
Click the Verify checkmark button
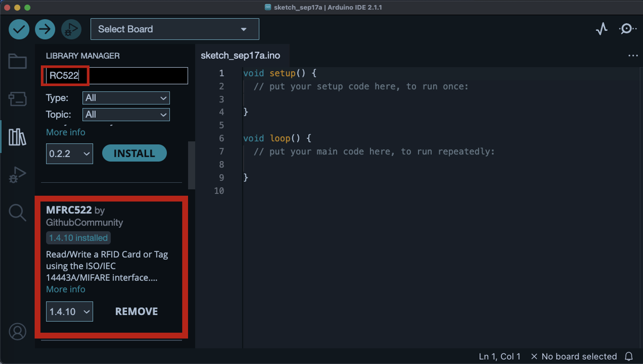[19, 29]
